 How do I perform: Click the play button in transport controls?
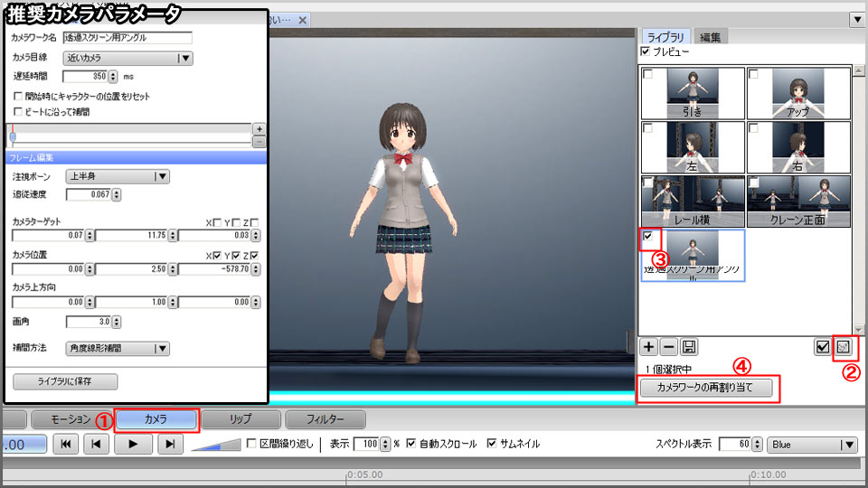click(x=133, y=444)
